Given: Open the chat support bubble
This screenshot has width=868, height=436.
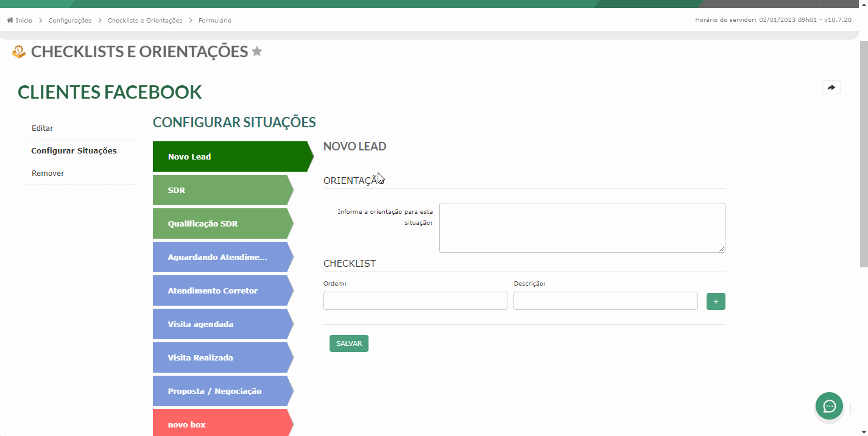Looking at the screenshot, I should [x=830, y=406].
